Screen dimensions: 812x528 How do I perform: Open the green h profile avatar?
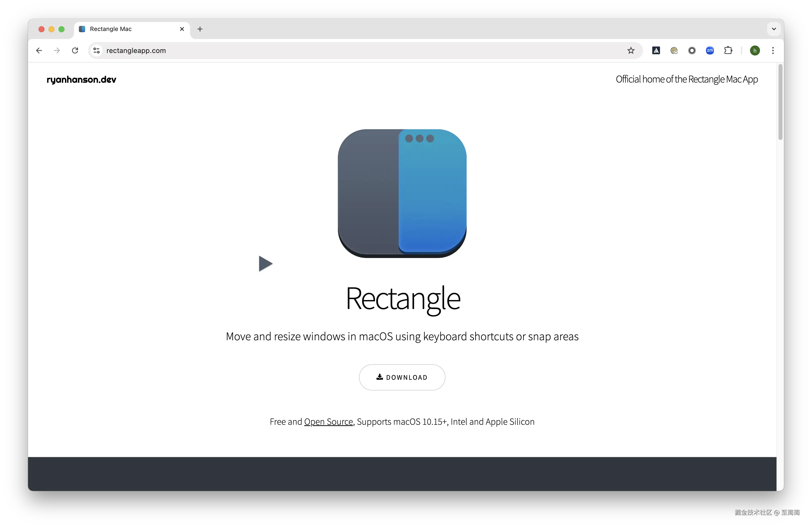coord(755,50)
